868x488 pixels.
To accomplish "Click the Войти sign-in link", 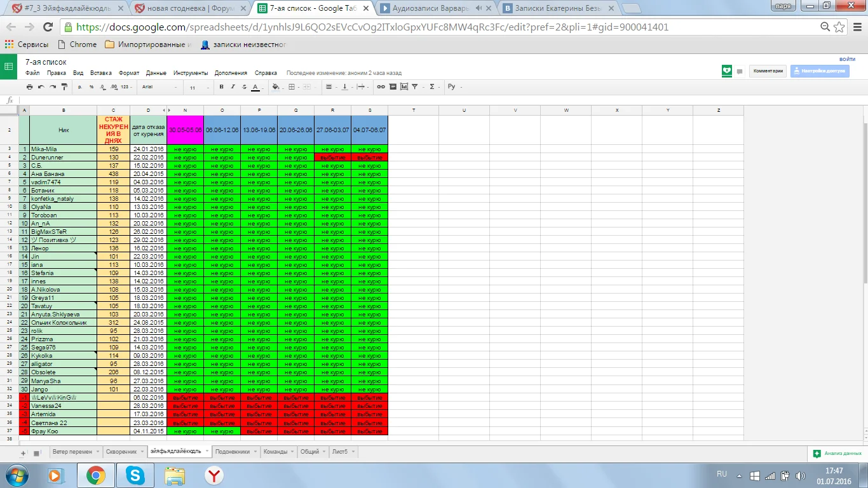I will click(847, 59).
